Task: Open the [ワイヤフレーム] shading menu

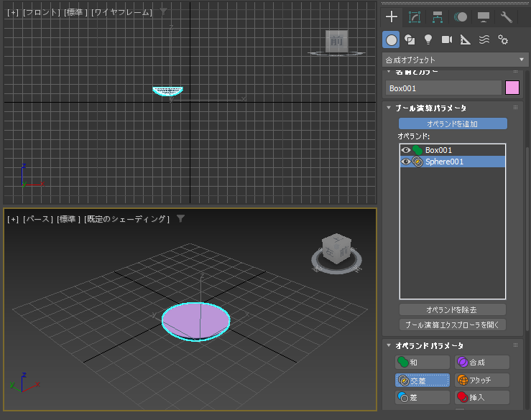Action: [x=121, y=12]
